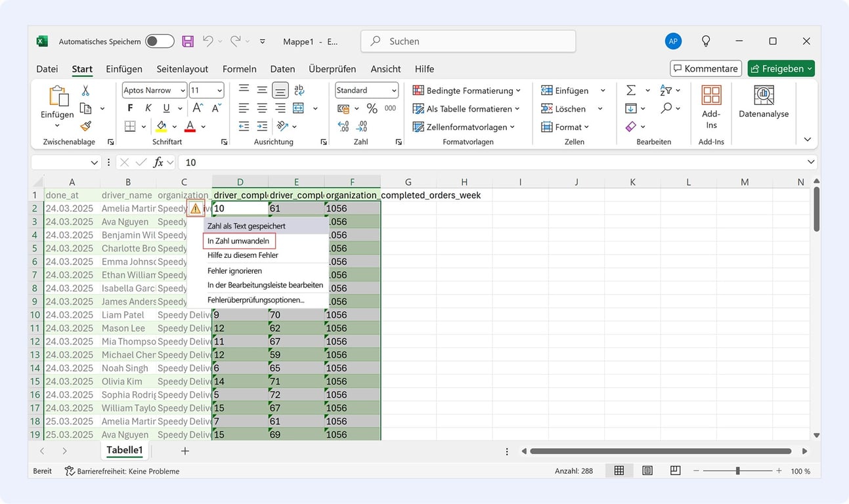Toggle bold formatting (F)
The height and width of the screenshot is (504, 849).
pyautogui.click(x=130, y=108)
